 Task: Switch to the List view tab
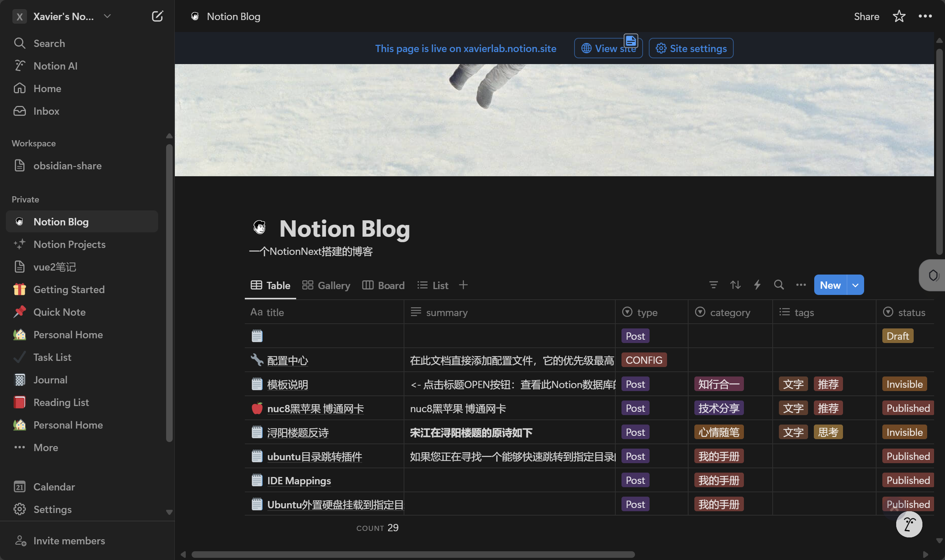pyautogui.click(x=433, y=285)
